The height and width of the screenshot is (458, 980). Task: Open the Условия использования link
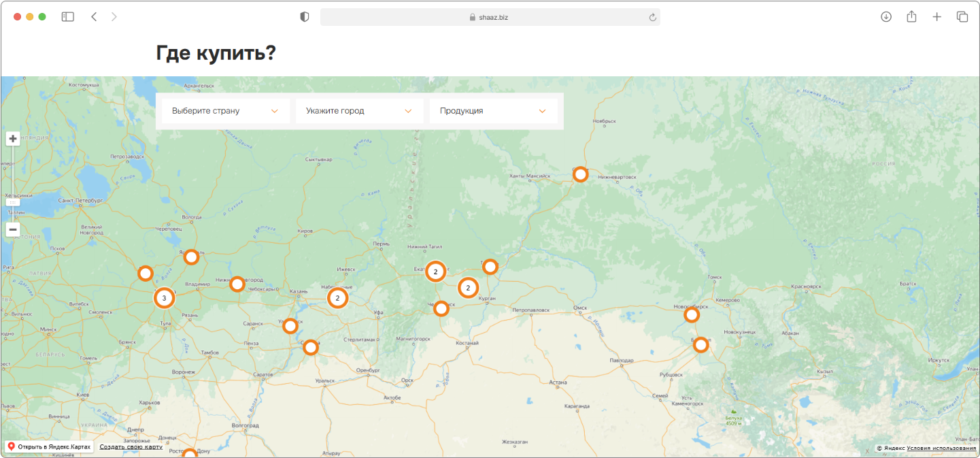pyautogui.click(x=941, y=448)
